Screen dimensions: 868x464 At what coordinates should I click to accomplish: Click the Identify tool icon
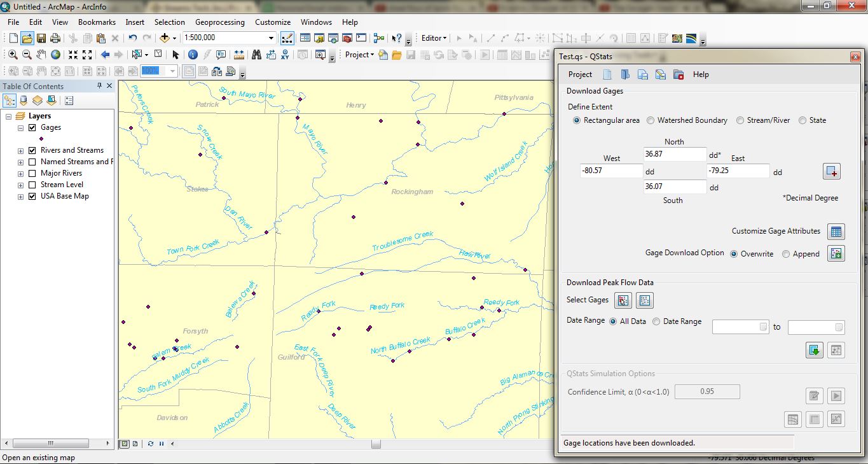193,55
